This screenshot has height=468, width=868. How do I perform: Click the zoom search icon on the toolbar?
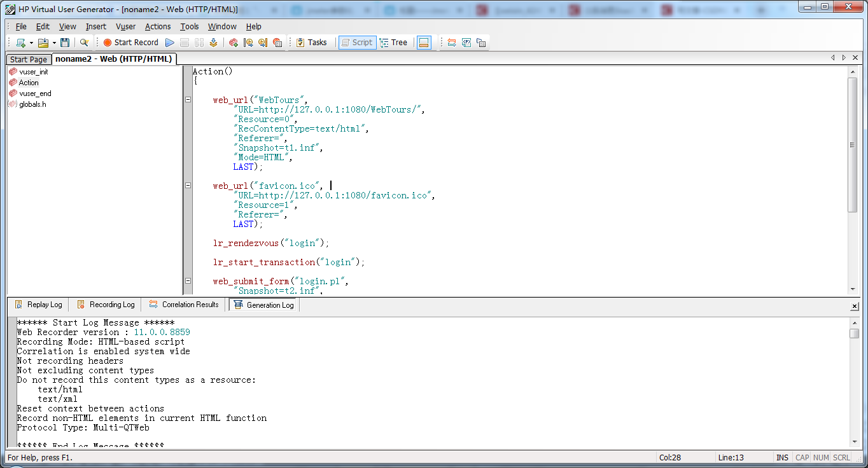[x=83, y=42]
